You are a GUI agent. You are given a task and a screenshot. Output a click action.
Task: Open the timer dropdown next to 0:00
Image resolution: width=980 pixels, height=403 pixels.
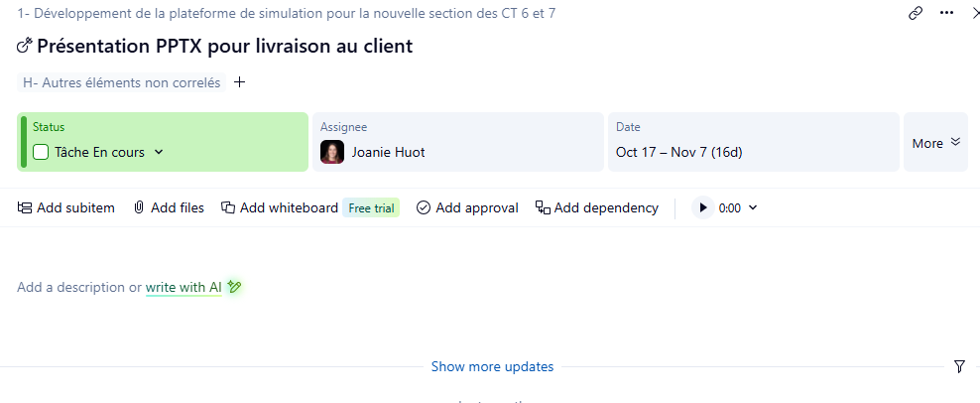752,207
